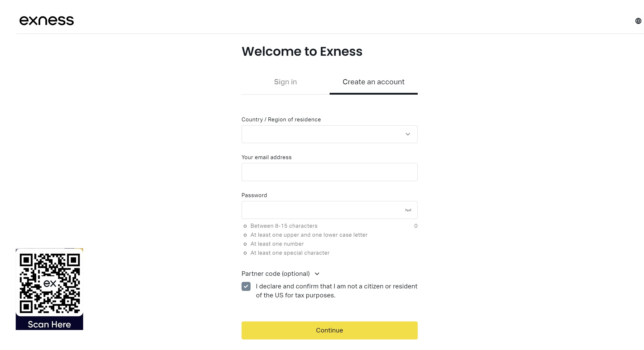Click the Exness logo
Viewport: 644px width, 350px height.
pyautogui.click(x=47, y=20)
